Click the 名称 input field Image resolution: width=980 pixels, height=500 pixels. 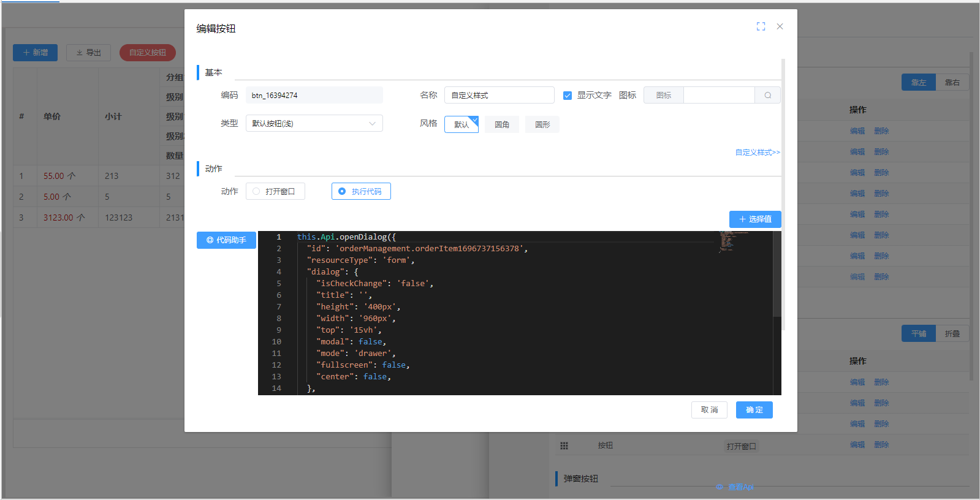point(499,96)
